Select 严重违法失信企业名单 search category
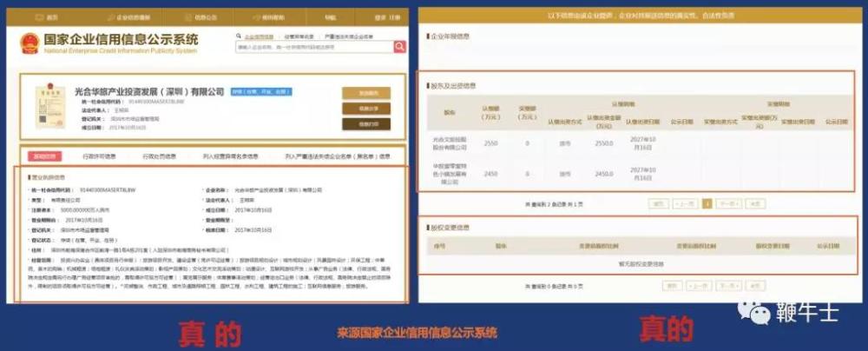The height and width of the screenshot is (351, 868). click(349, 36)
